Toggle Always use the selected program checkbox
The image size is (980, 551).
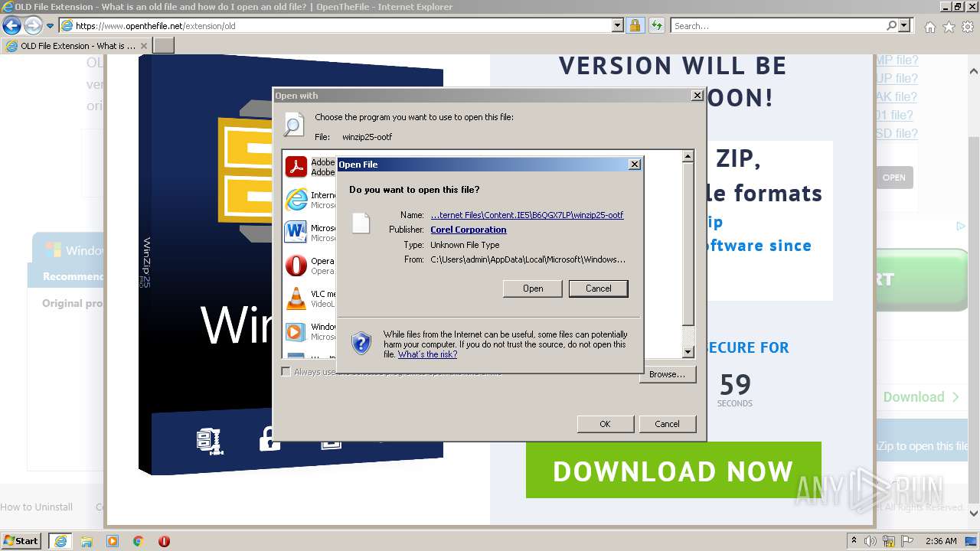(286, 372)
